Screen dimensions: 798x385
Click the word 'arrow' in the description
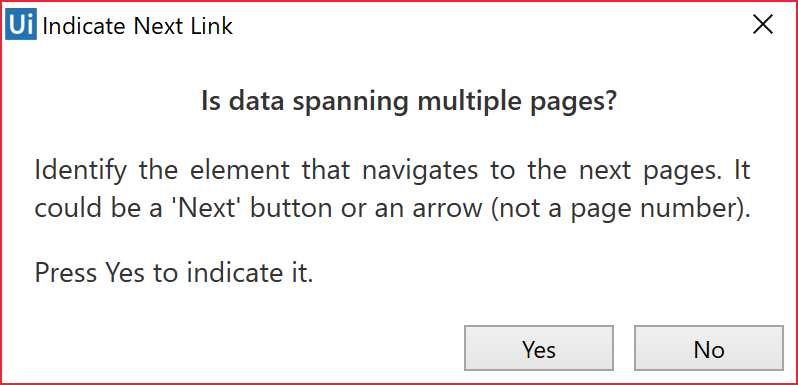pos(445,210)
